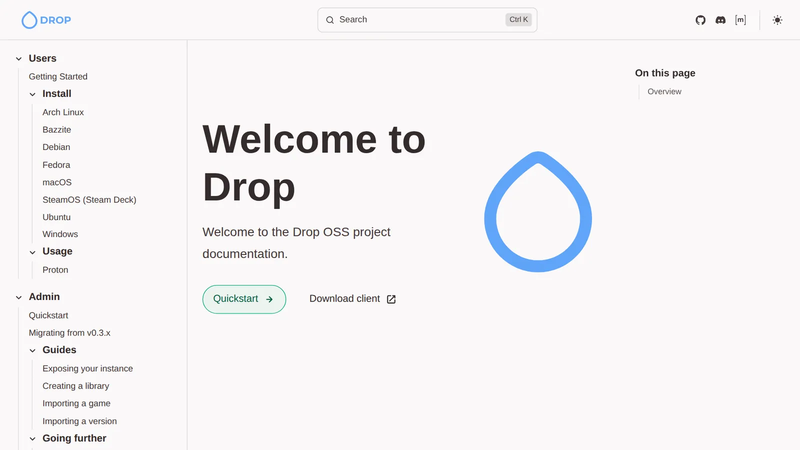Open the Getting Started page
The height and width of the screenshot is (450, 800).
click(x=58, y=77)
